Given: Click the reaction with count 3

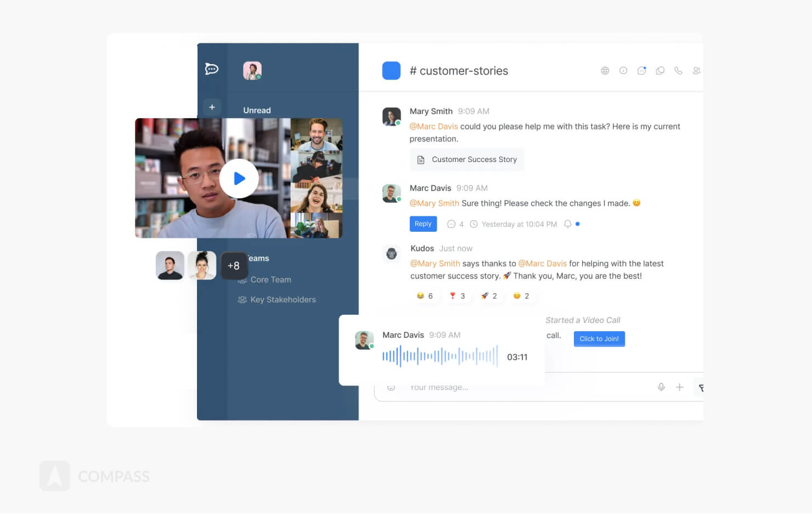Looking at the screenshot, I should (457, 296).
